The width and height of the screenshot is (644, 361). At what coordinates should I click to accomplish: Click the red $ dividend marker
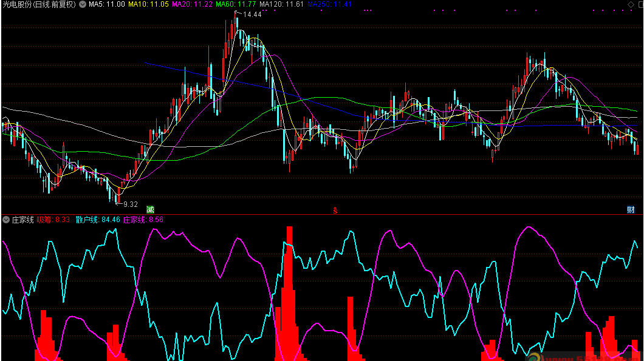tap(335, 211)
